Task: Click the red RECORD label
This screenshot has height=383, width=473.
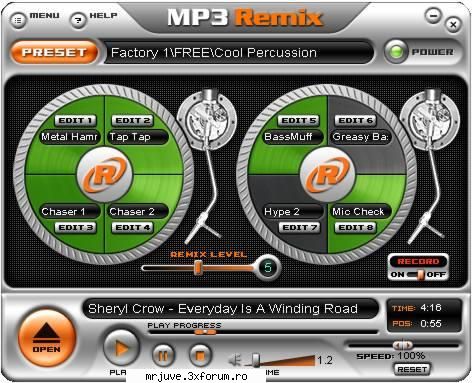Action: click(x=418, y=262)
